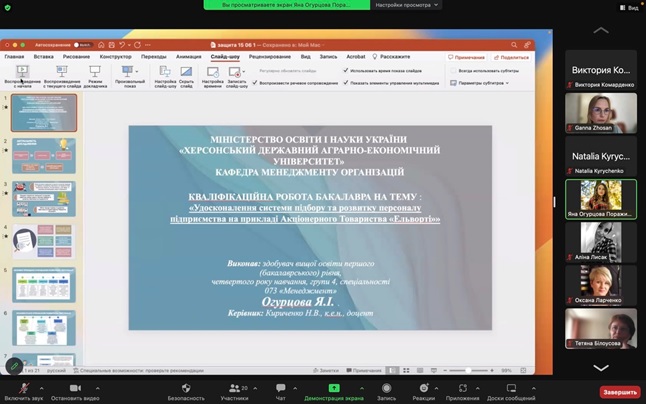Click the Redo/Repeat icon
Viewport: 646px width, 404px height.
pyautogui.click(x=137, y=45)
